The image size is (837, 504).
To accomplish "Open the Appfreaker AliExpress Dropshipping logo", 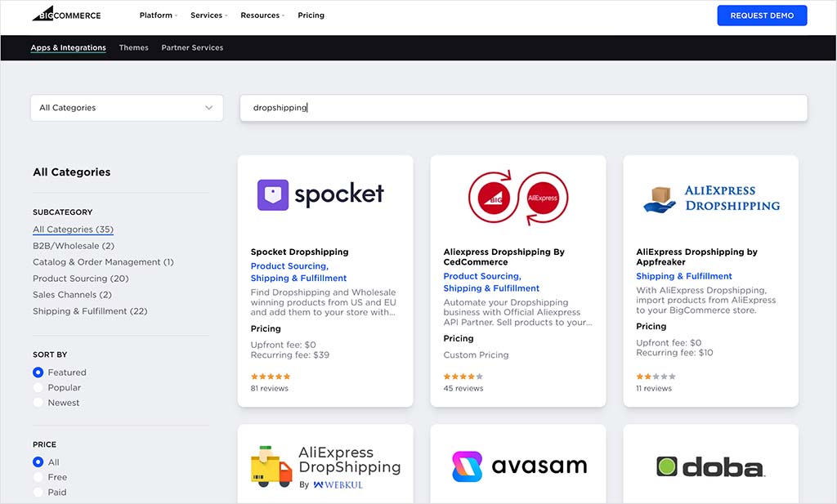I will pyautogui.click(x=711, y=198).
